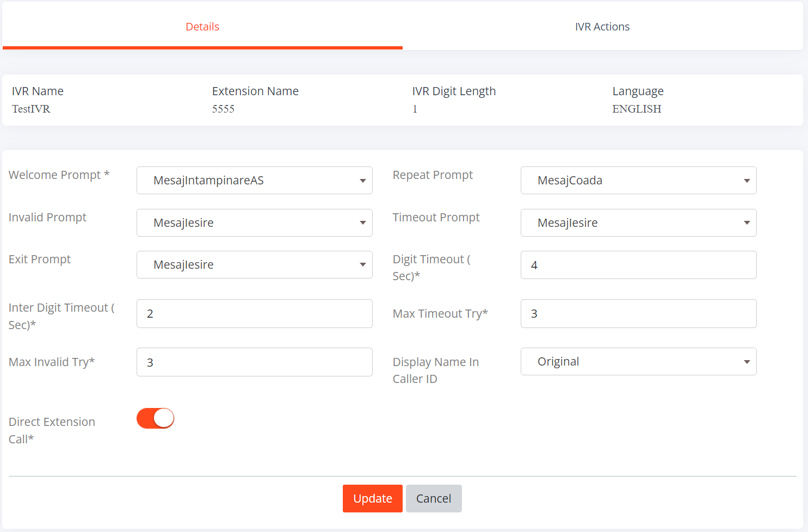
Task: Expand Display Name In Caller ID dropdown
Action: [x=639, y=362]
